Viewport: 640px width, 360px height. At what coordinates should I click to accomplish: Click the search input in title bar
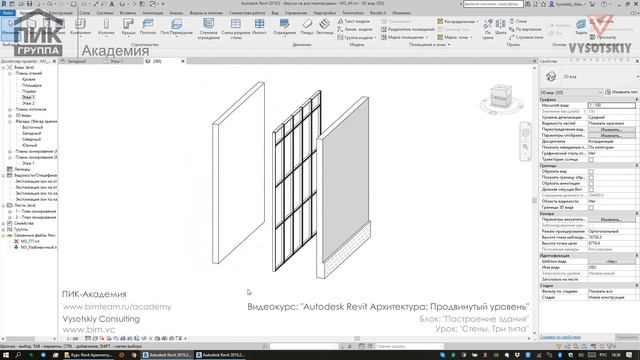[493, 4]
